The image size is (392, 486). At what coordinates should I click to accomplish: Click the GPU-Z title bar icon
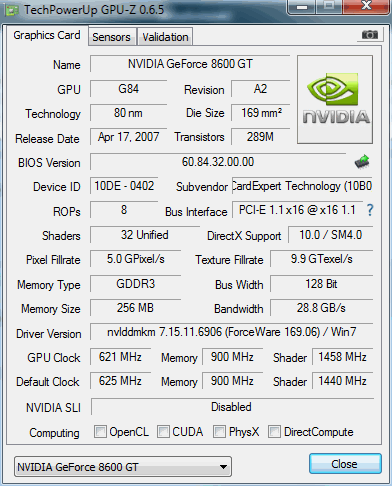click(11, 10)
